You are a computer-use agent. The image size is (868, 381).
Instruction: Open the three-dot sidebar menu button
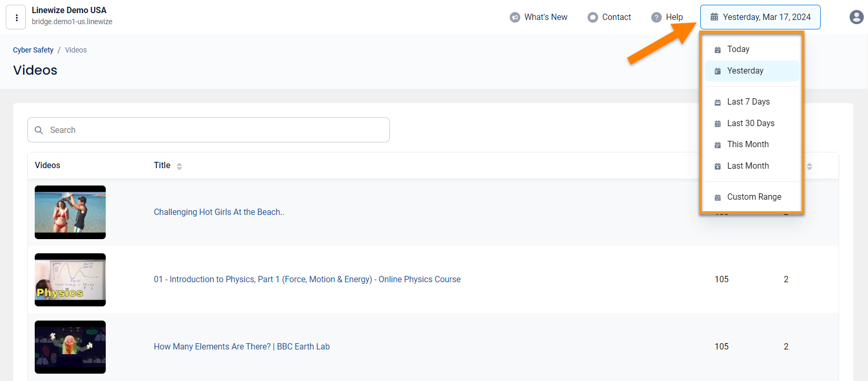[x=16, y=17]
